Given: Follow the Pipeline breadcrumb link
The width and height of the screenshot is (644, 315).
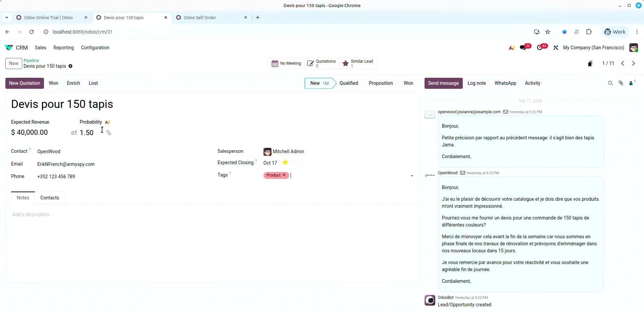Looking at the screenshot, I should (31, 61).
